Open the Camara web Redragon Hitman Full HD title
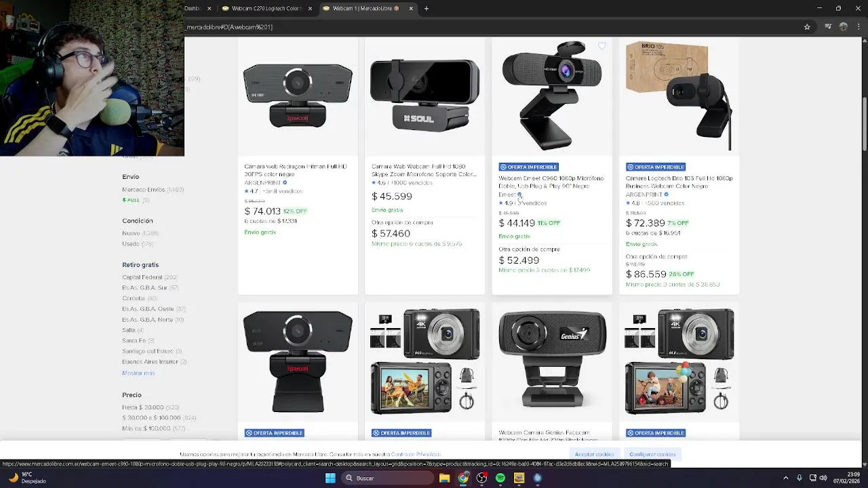868x488 pixels. pyautogui.click(x=296, y=170)
